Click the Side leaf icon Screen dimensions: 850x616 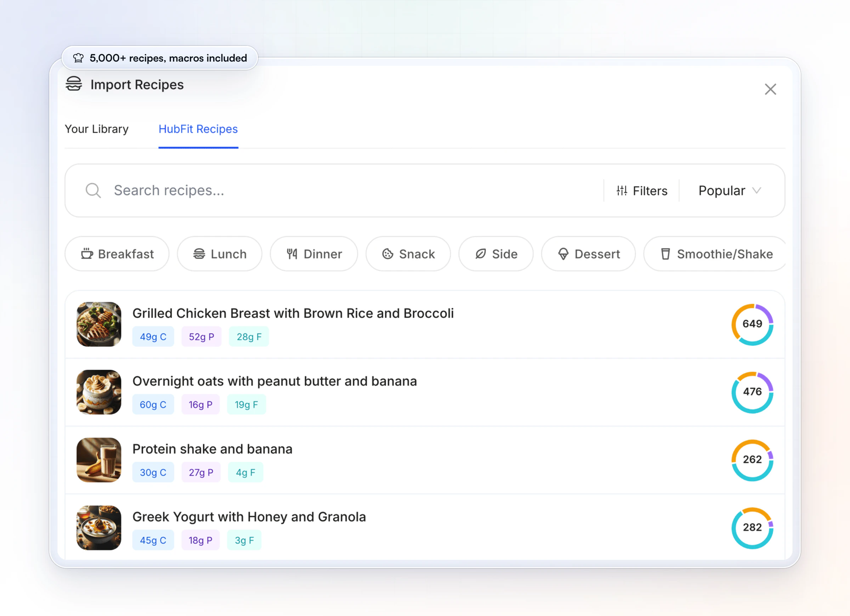(481, 254)
